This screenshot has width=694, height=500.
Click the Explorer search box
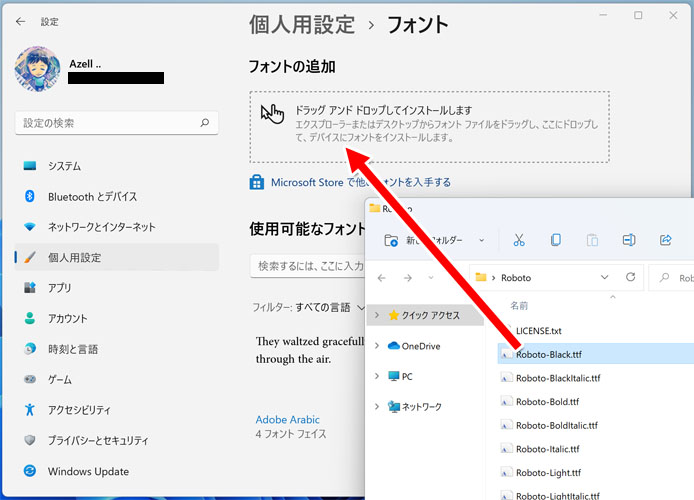672,278
